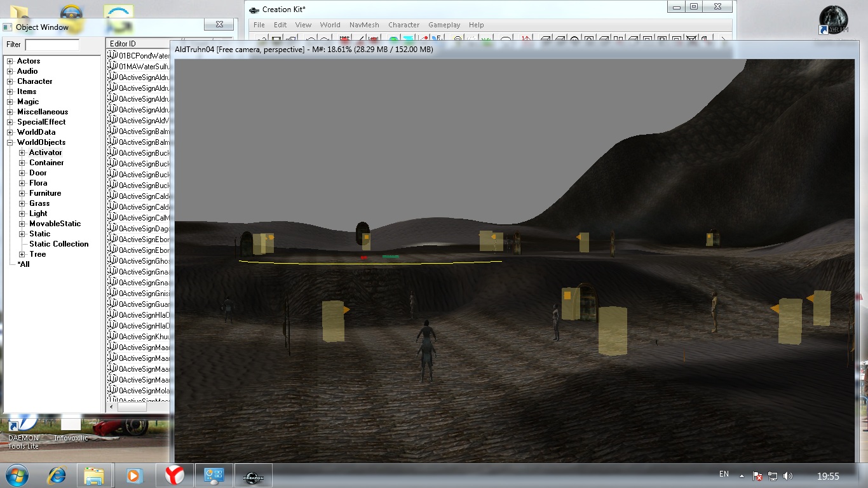Open the World menu
This screenshot has width=868, height=488.
[x=330, y=25]
